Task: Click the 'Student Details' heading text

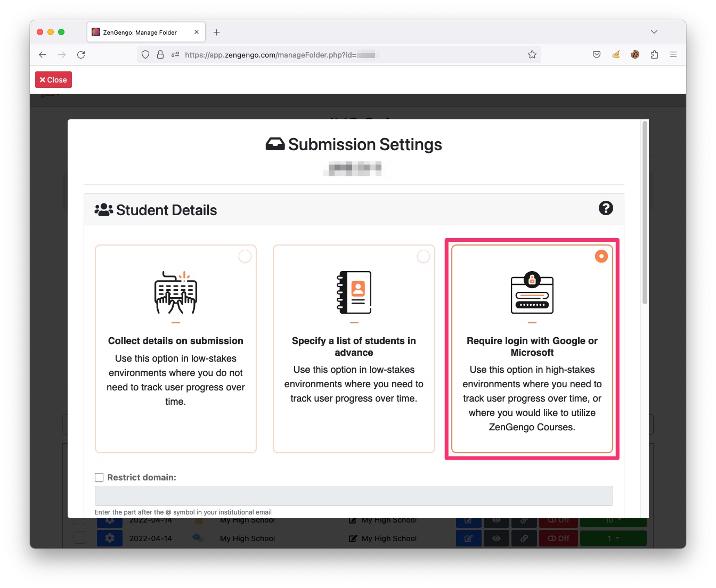Action: tap(166, 210)
